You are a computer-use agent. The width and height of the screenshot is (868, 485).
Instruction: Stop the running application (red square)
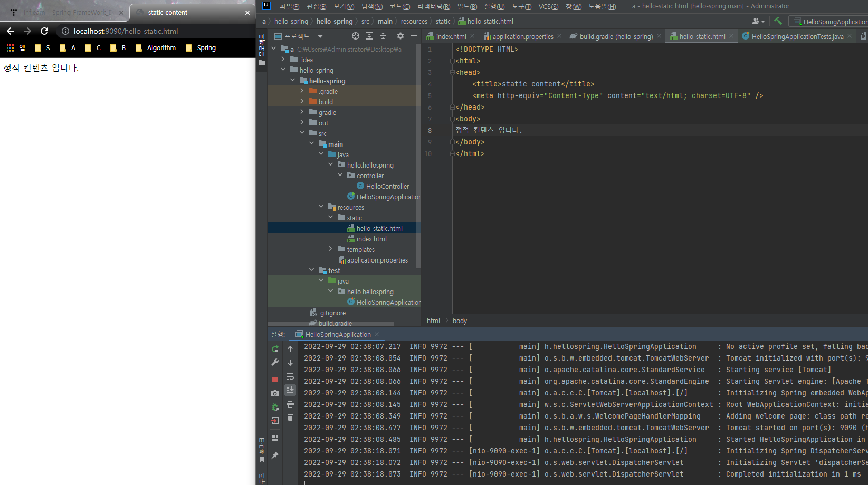275,380
